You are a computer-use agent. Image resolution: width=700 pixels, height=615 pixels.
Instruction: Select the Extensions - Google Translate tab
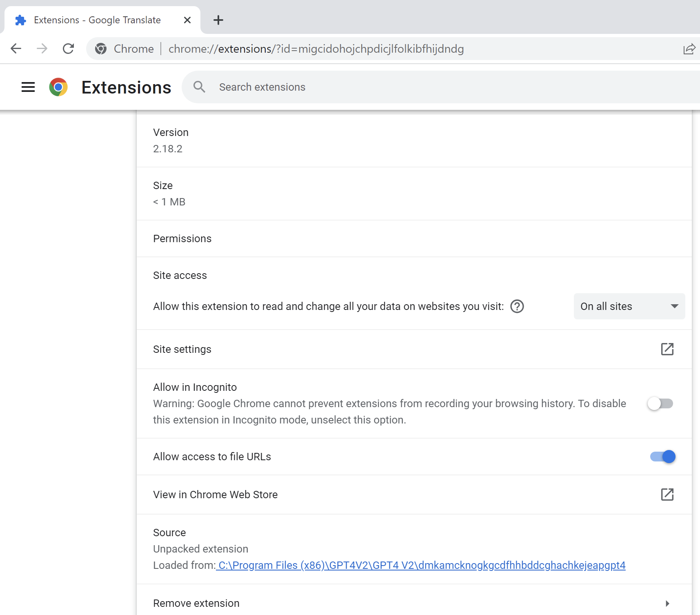pyautogui.click(x=97, y=20)
